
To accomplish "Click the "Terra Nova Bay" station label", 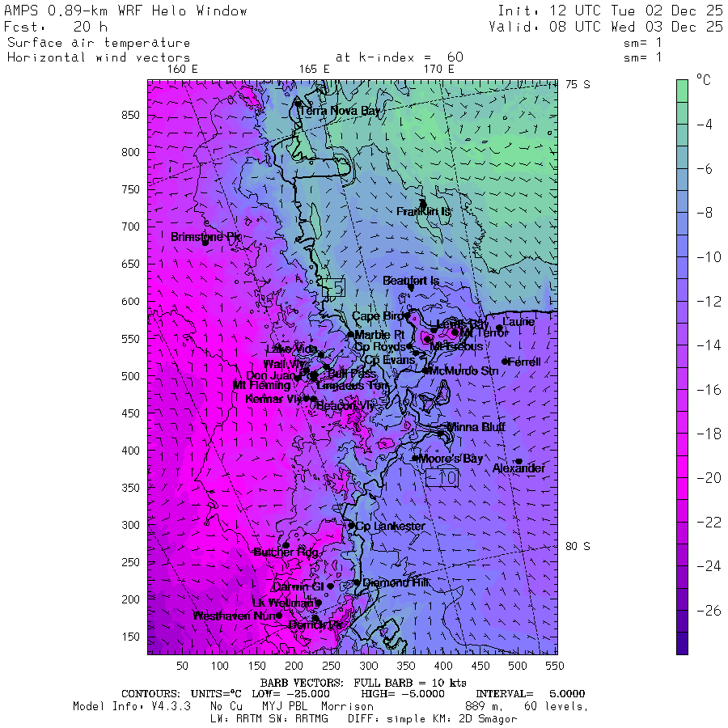I will (341, 111).
